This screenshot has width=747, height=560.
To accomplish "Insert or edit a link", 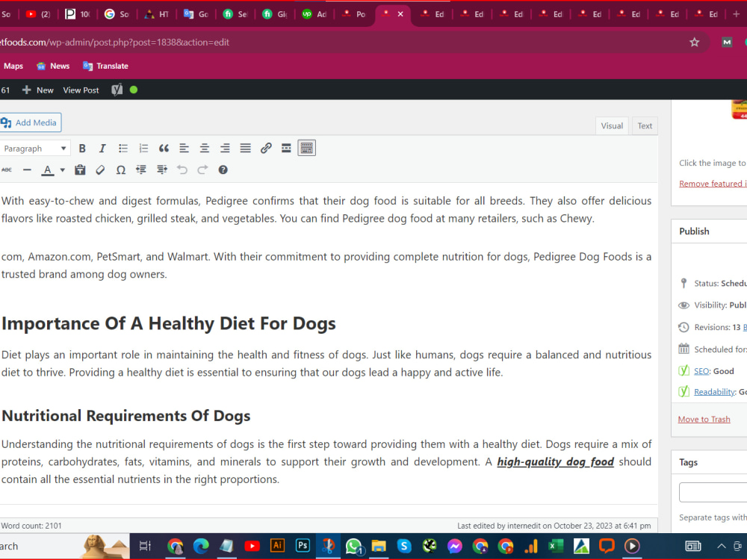I will (266, 149).
